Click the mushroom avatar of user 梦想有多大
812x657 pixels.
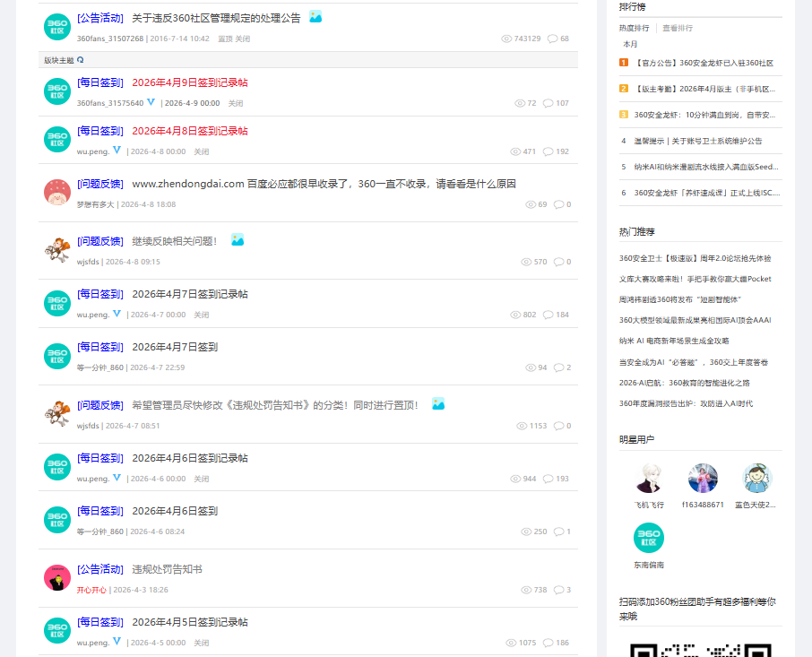pyautogui.click(x=57, y=192)
